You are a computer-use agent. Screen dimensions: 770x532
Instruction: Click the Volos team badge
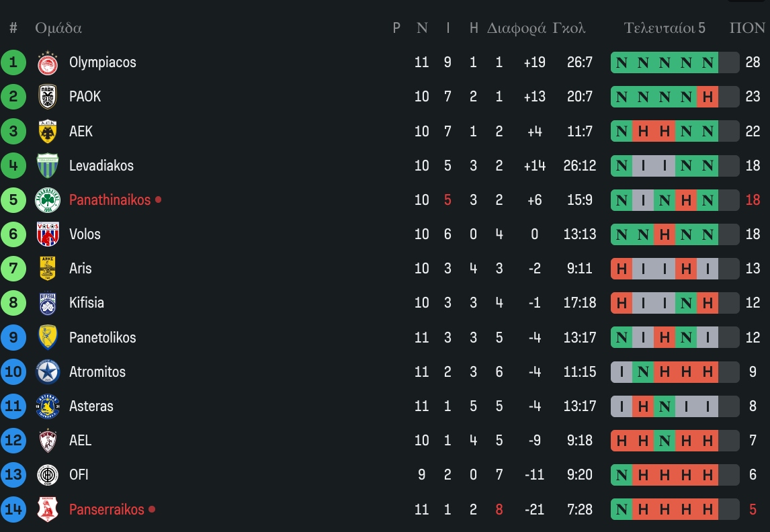coord(48,234)
